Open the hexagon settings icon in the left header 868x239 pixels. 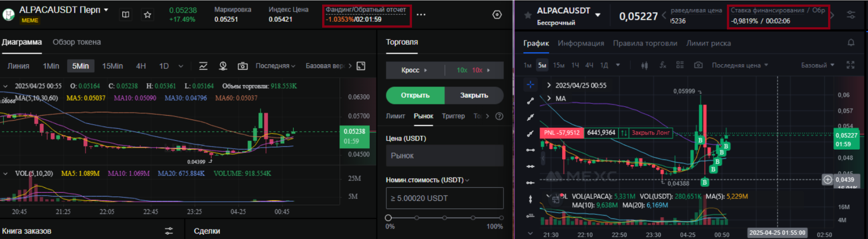coord(497,15)
